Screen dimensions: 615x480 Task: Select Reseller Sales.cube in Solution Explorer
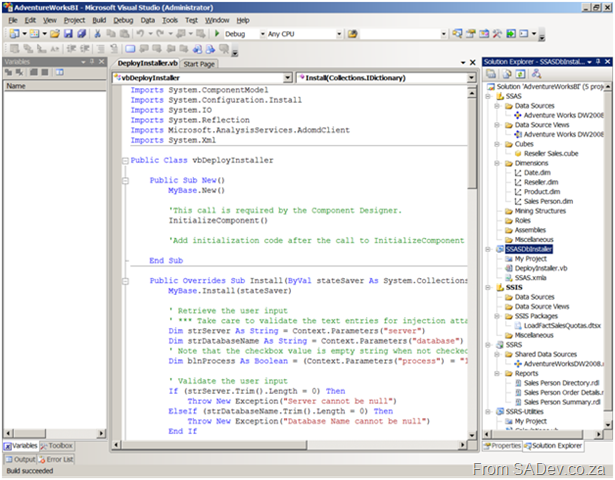coord(551,153)
